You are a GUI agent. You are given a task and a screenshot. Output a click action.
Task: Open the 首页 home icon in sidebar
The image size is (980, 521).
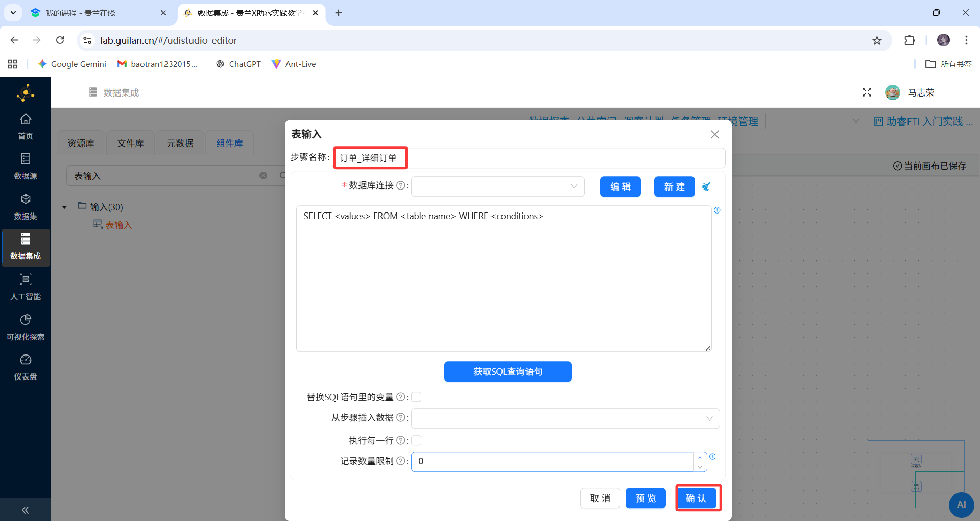(x=26, y=125)
